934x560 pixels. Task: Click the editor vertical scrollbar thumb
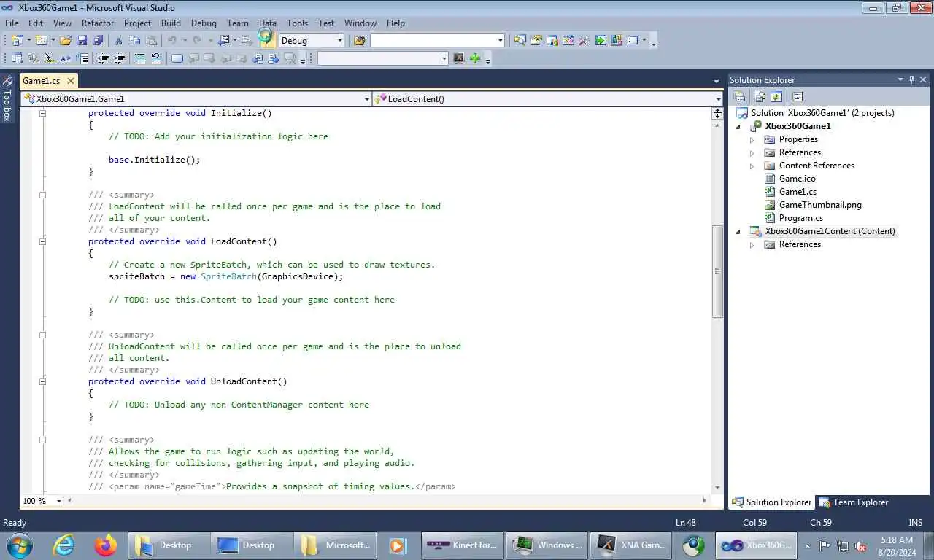click(717, 271)
